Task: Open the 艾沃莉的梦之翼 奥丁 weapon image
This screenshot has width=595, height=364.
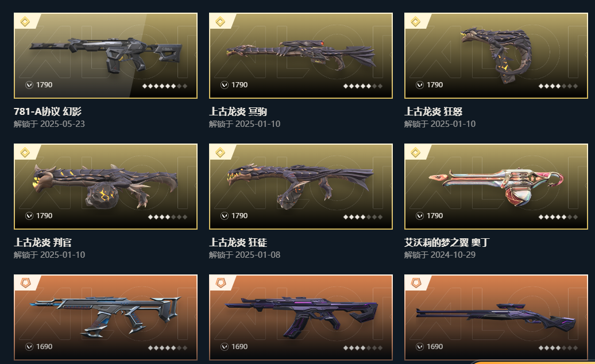Action: (x=496, y=187)
